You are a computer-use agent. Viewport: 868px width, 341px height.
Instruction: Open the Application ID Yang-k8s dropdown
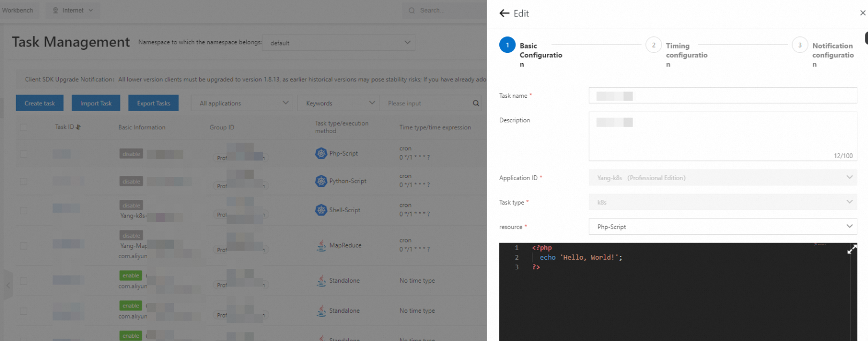(723, 177)
